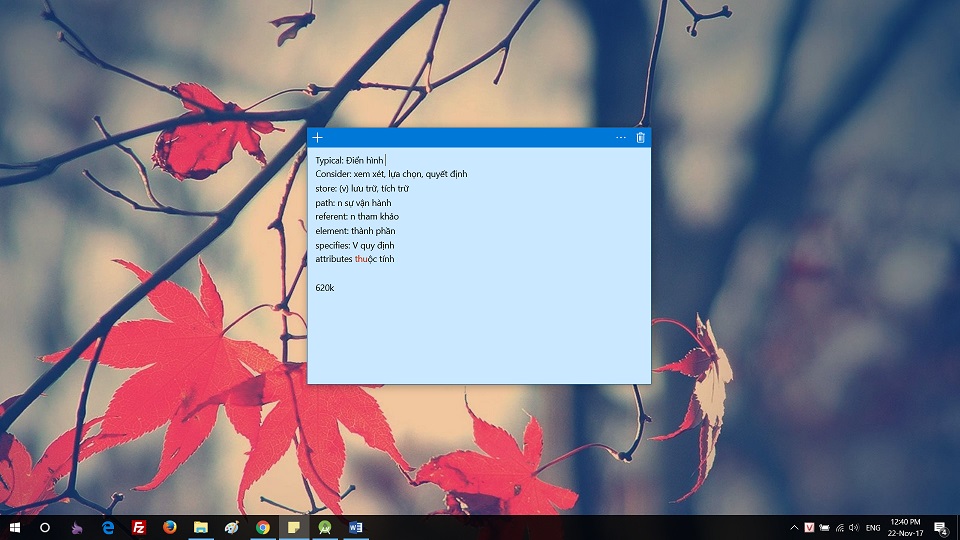Viewport: 960px width, 540px height.
Task: Place cursor at end of 'Typical: Điển hình' line
Action: 385,160
